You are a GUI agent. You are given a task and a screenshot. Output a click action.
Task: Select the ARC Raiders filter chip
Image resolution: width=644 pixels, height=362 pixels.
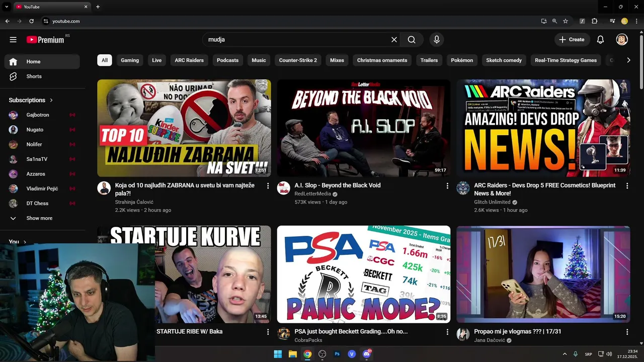pos(189,60)
